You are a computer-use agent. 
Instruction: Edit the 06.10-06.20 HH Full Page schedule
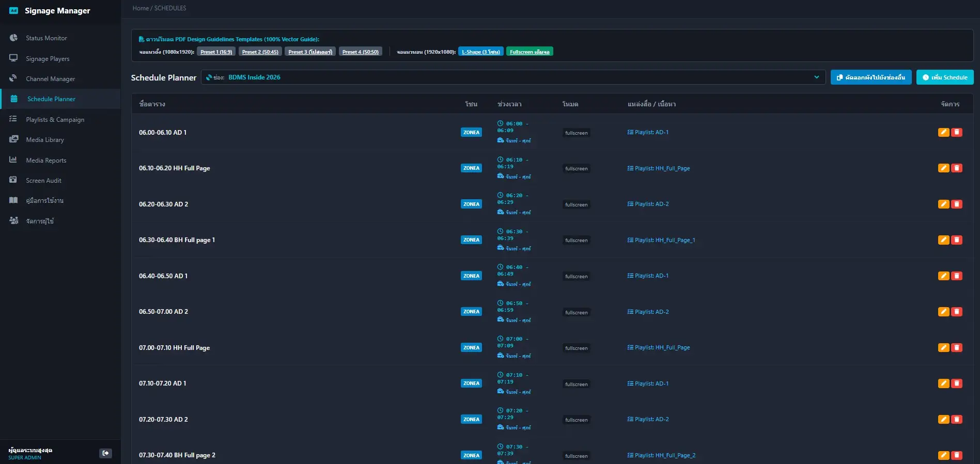pos(943,168)
